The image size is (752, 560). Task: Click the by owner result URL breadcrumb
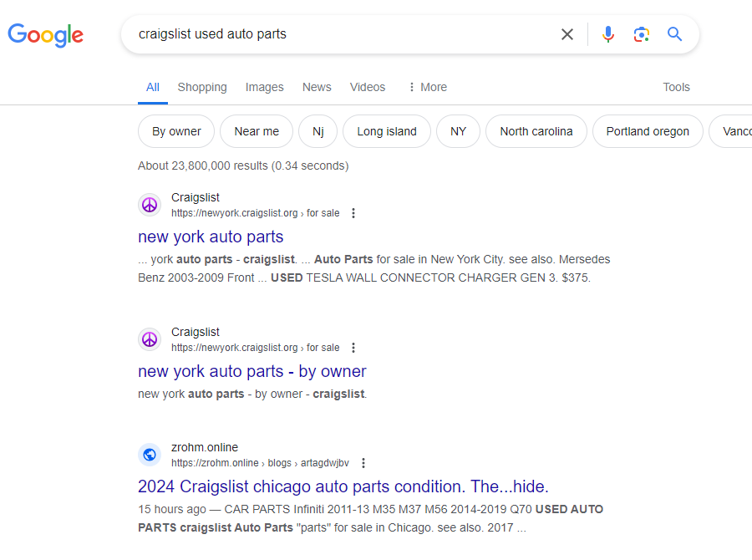pyautogui.click(x=255, y=348)
